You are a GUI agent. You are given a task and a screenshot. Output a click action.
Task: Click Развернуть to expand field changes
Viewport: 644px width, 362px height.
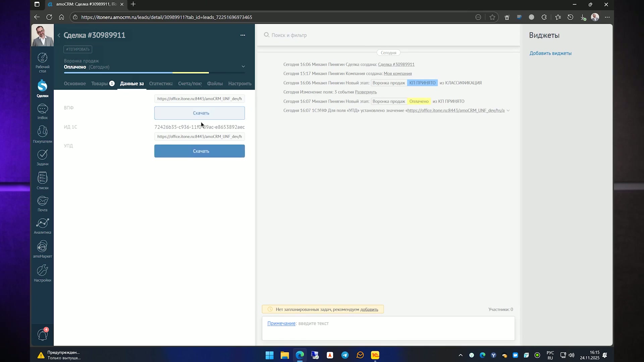(366, 92)
